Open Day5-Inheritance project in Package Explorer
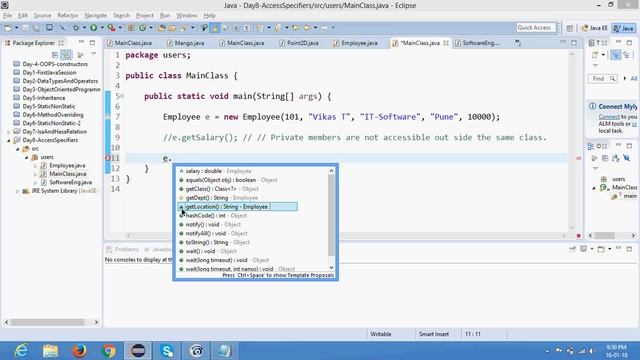 click(44, 98)
